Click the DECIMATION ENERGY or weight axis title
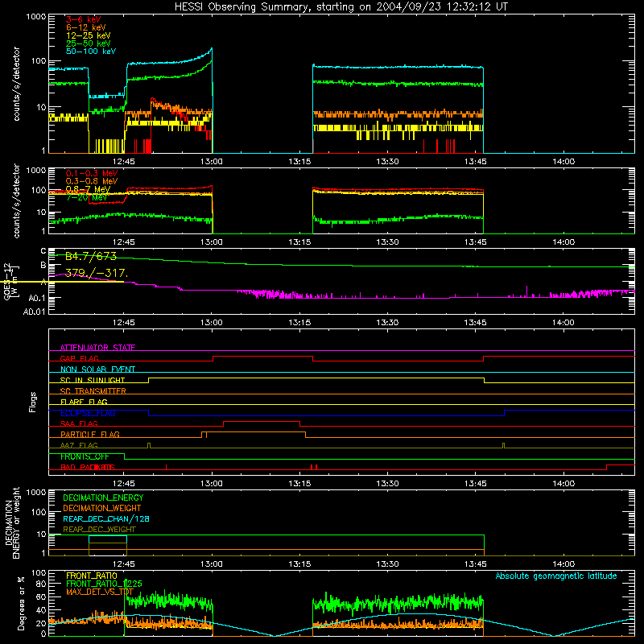Viewport: 644px width, 644px height. (12, 523)
